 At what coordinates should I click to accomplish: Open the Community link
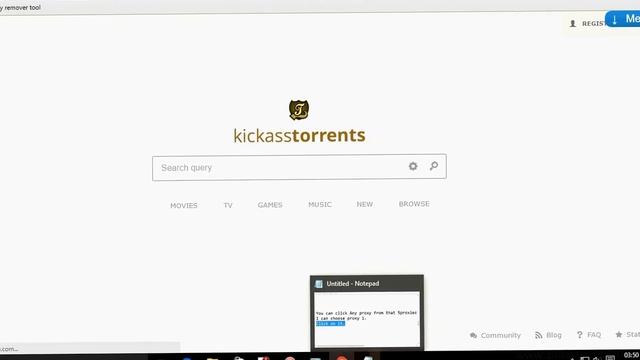(x=500, y=336)
